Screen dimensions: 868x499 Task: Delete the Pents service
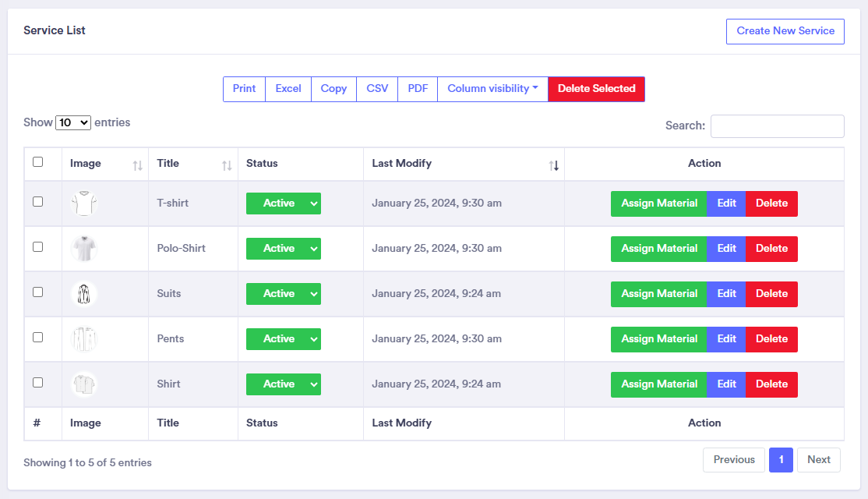pyautogui.click(x=771, y=339)
